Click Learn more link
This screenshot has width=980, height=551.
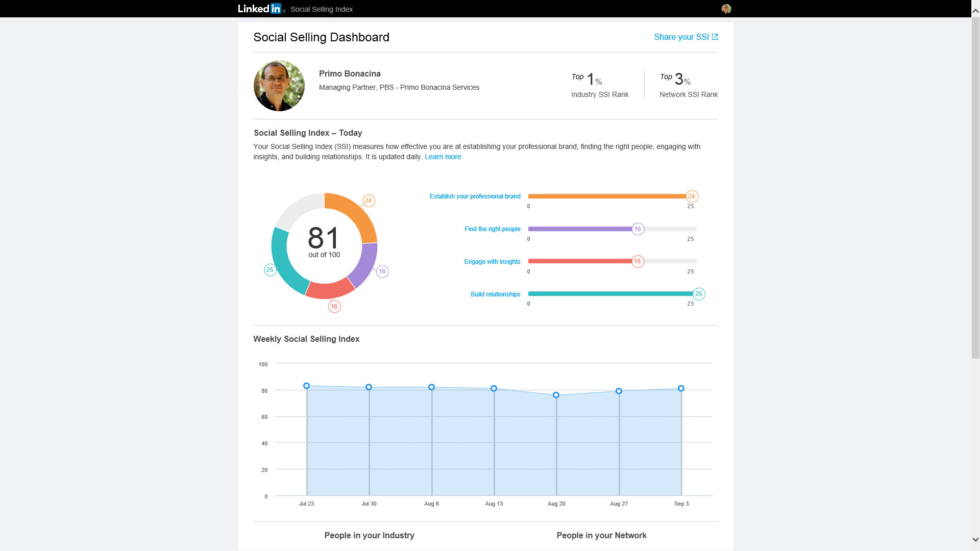point(443,157)
